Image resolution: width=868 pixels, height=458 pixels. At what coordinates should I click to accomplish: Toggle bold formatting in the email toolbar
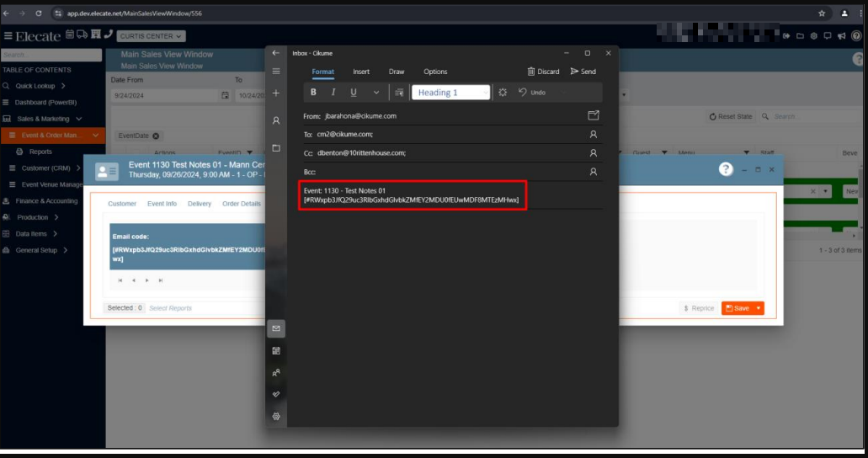click(314, 93)
